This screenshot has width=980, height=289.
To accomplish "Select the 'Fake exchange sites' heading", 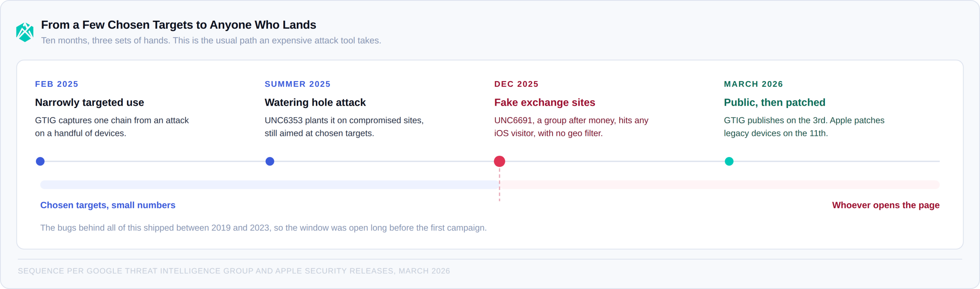I will tap(545, 103).
